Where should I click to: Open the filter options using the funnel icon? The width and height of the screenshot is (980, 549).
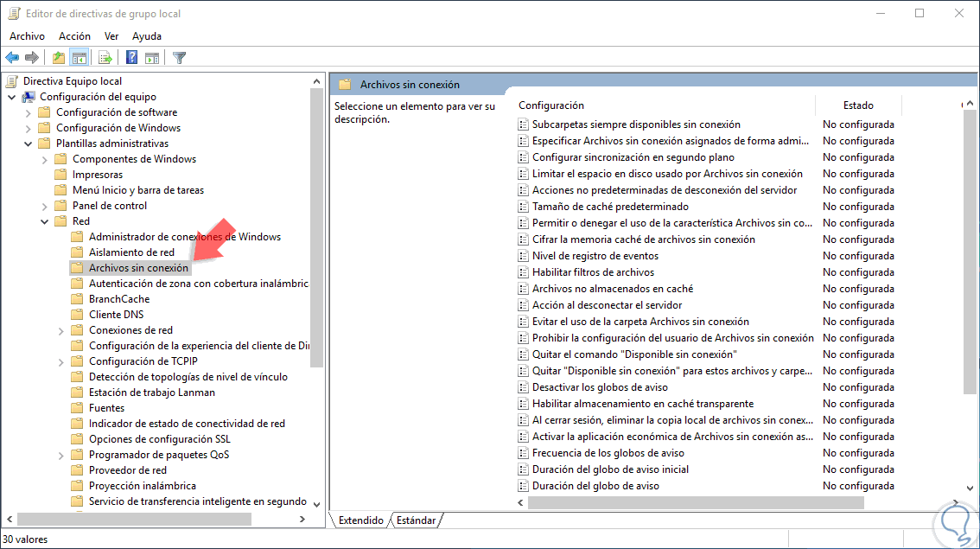(x=178, y=57)
